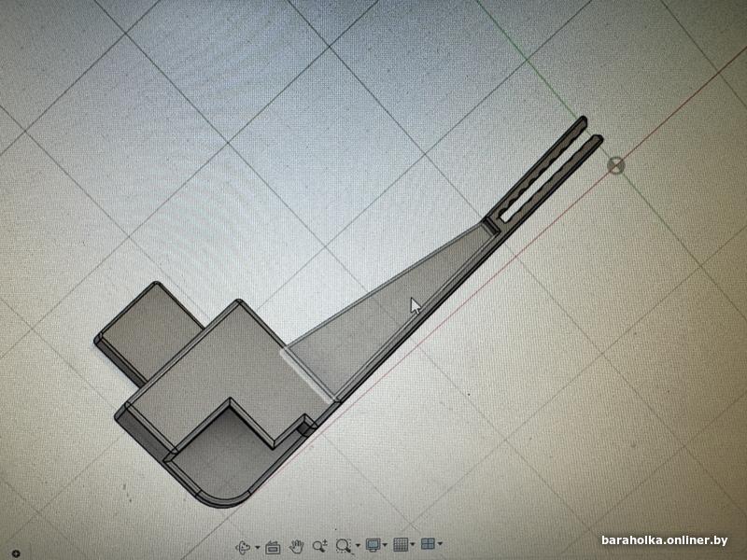The width and height of the screenshot is (747, 560).
Task: Expand the Viewports dropdown arrow
Action: (x=440, y=543)
